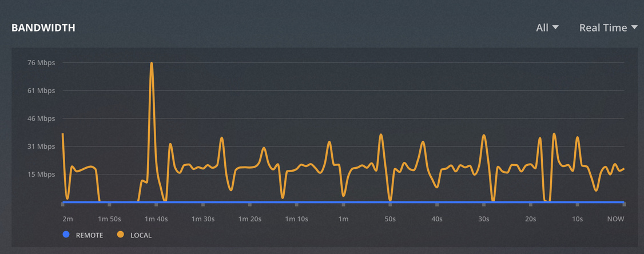Open the All filter dropdown

tap(547, 28)
